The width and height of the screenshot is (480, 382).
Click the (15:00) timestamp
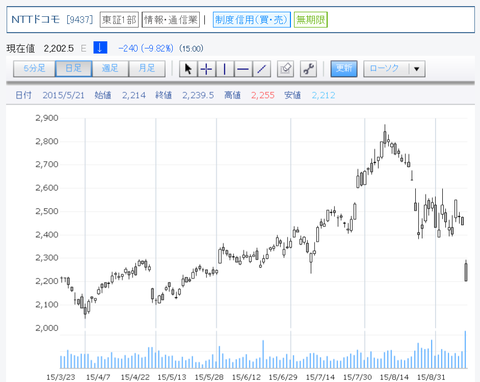[191, 49]
